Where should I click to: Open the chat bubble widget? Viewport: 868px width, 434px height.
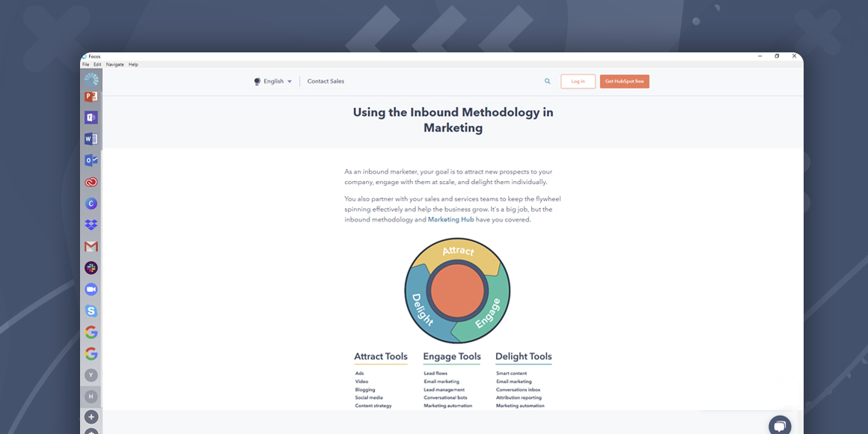pyautogui.click(x=780, y=425)
